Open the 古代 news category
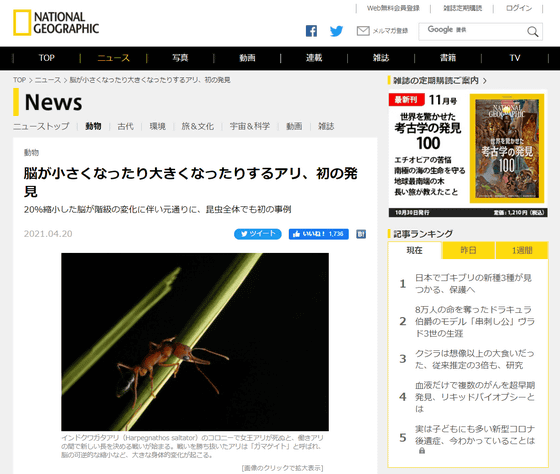The height and width of the screenshot is (474, 560). pos(125,126)
